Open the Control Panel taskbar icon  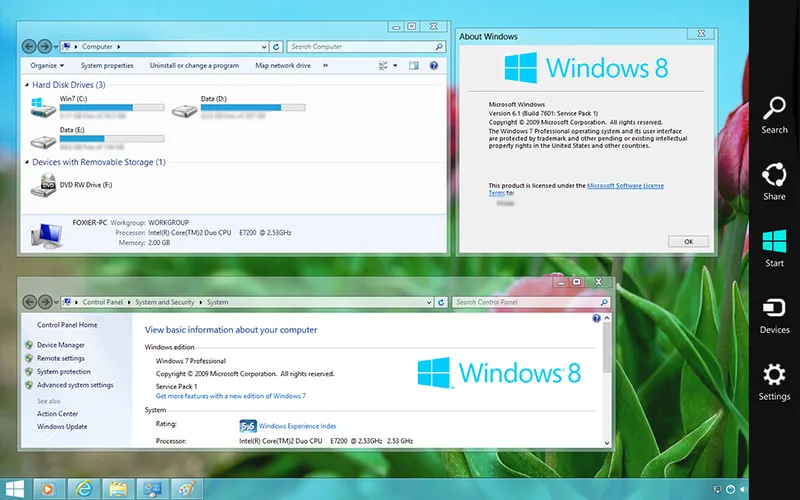pyautogui.click(x=153, y=489)
